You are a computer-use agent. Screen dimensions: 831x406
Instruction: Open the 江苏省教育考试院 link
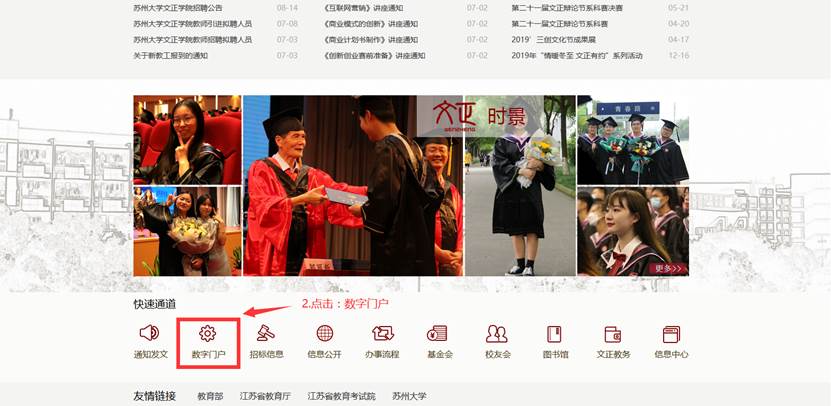pyautogui.click(x=341, y=396)
